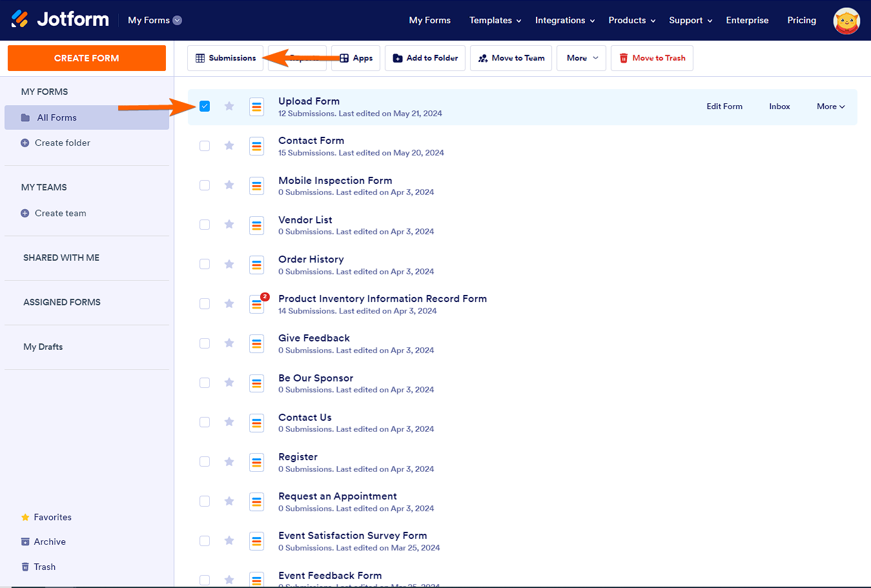The width and height of the screenshot is (871, 588).
Task: Star the Mobile Inspection Form
Action: (229, 185)
